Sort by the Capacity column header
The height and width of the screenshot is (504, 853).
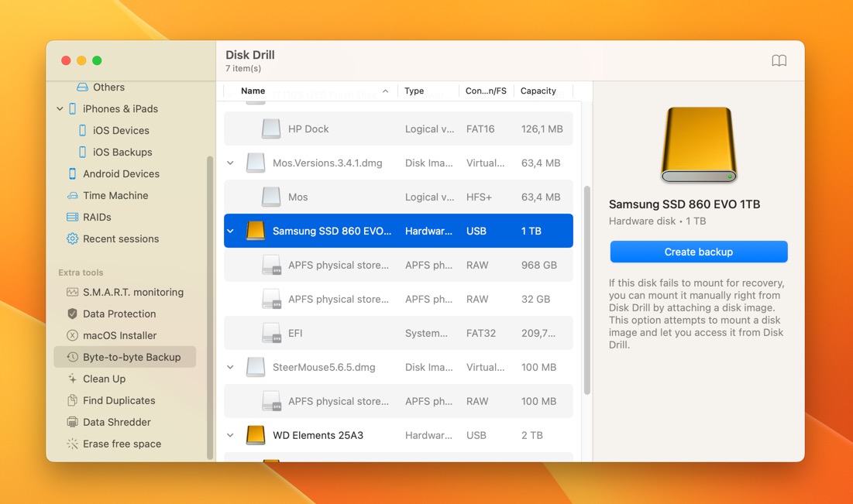coord(538,91)
